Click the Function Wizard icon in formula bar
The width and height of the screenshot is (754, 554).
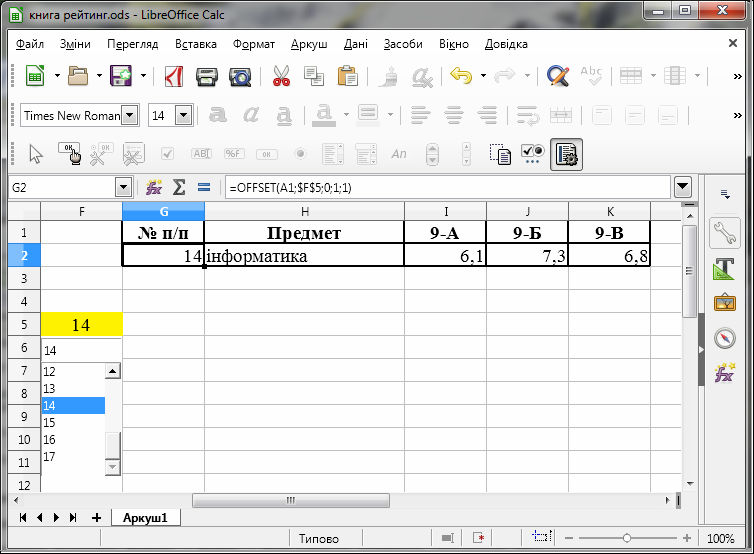(154, 187)
